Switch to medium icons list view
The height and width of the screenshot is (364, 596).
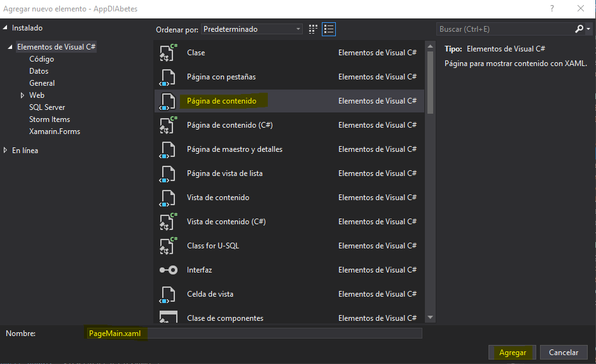[329, 29]
